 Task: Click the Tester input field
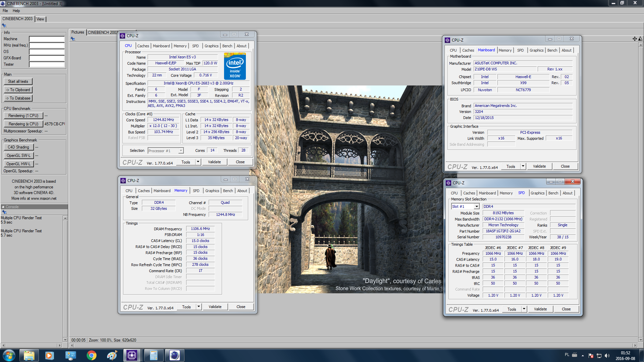[x=47, y=64]
